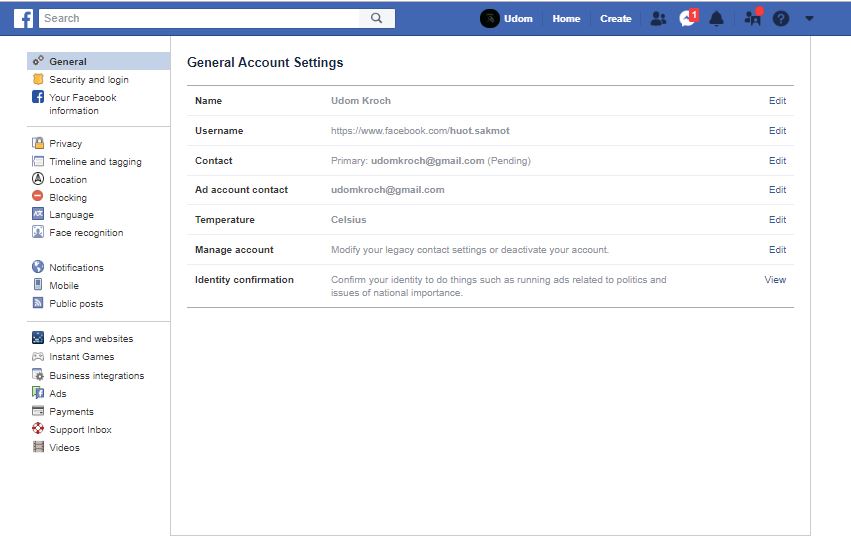This screenshot has width=851, height=540.
Task: Click Create in the top navigation bar
Action: [x=615, y=18]
